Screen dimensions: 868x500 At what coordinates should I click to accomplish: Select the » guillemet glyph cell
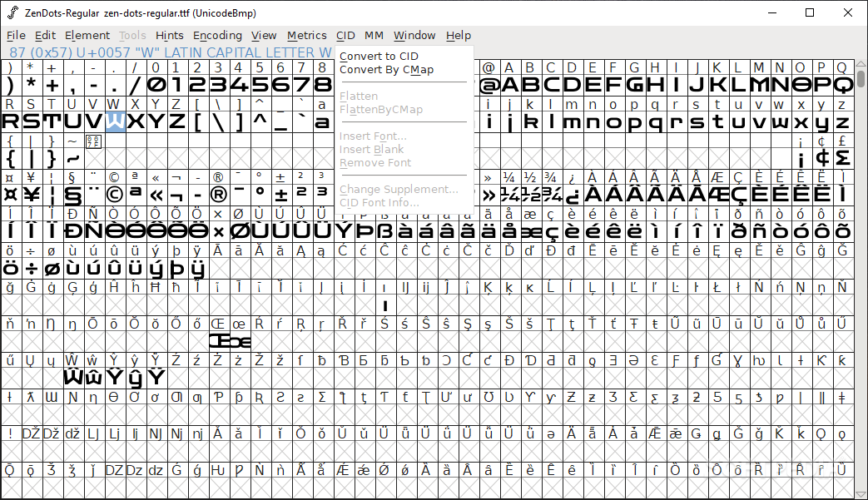click(x=489, y=195)
